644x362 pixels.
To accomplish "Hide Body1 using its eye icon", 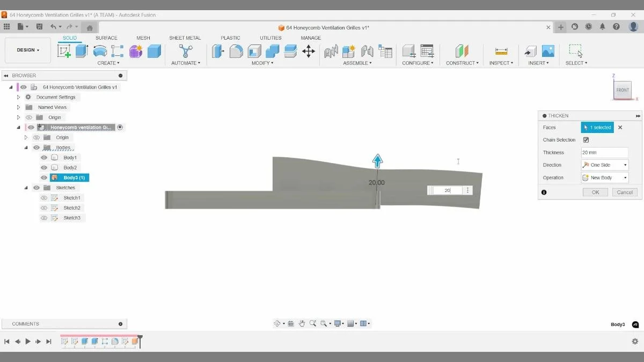I will coord(44,157).
